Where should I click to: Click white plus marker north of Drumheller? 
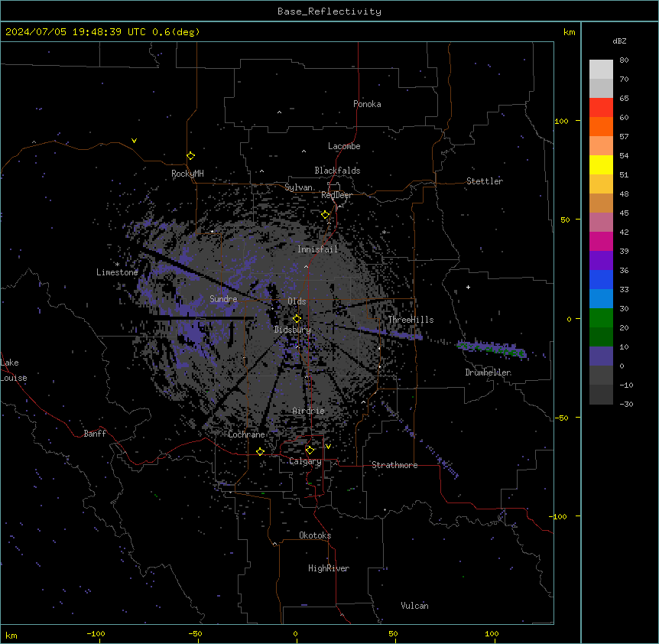468,287
